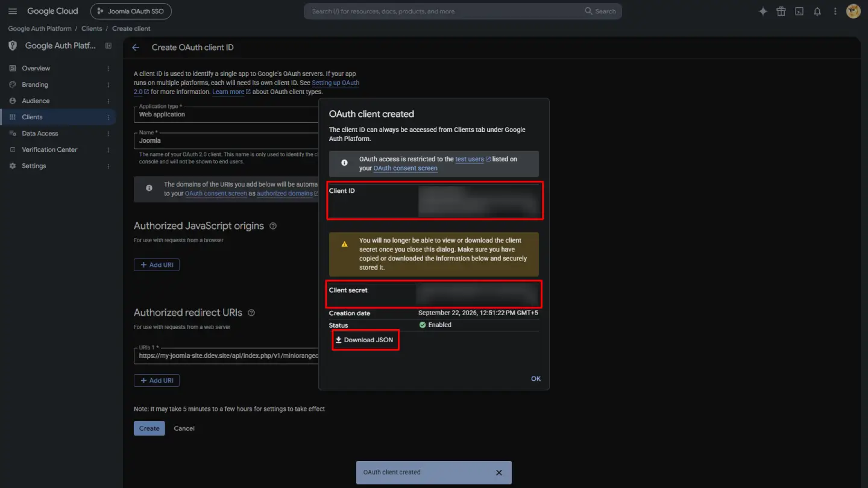The height and width of the screenshot is (488, 868).
Task: Open the three-dot menu for Overview
Action: tap(108, 69)
